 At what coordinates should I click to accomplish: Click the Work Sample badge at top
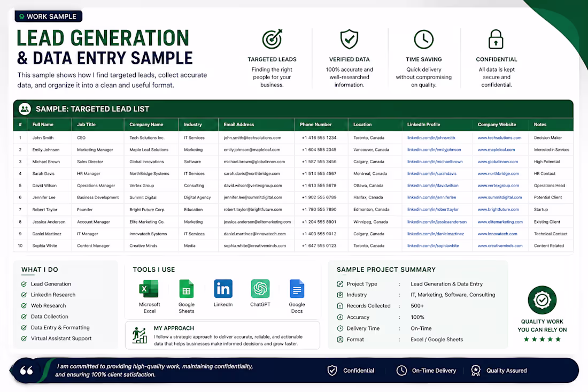[48, 17]
